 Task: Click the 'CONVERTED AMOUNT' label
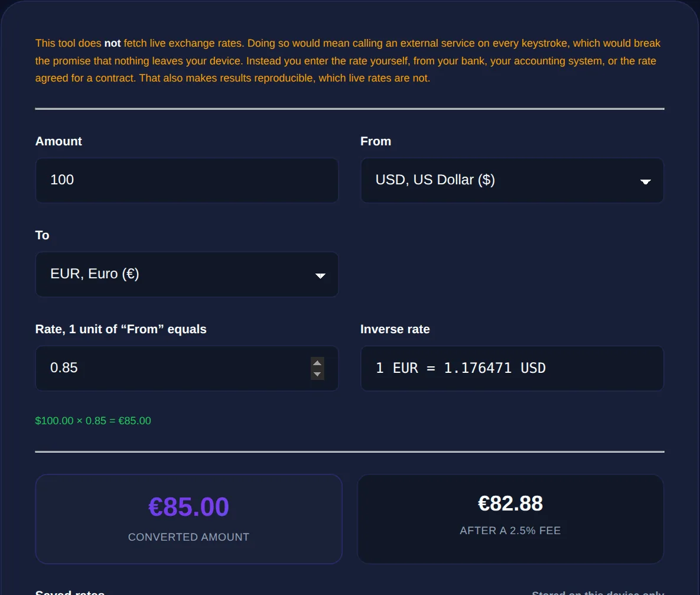point(188,537)
